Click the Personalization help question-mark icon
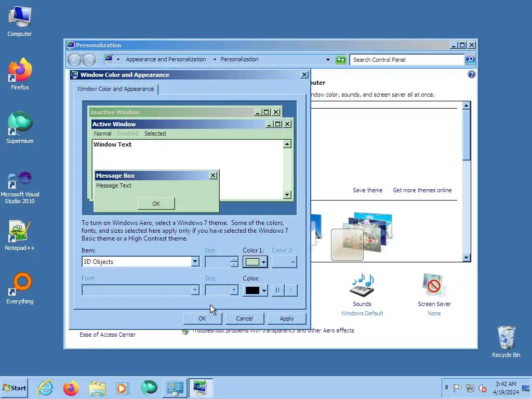Image resolution: width=532 pixels, height=399 pixels. point(472,74)
